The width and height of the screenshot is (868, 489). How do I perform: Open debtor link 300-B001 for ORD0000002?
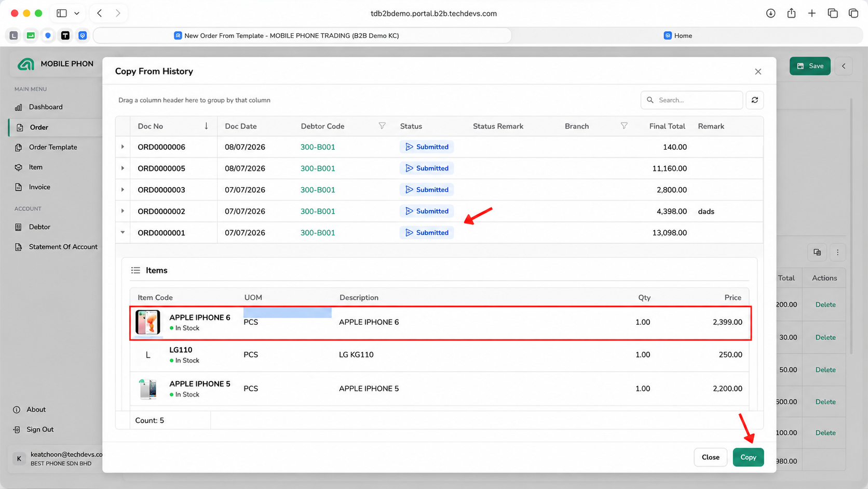click(x=318, y=211)
